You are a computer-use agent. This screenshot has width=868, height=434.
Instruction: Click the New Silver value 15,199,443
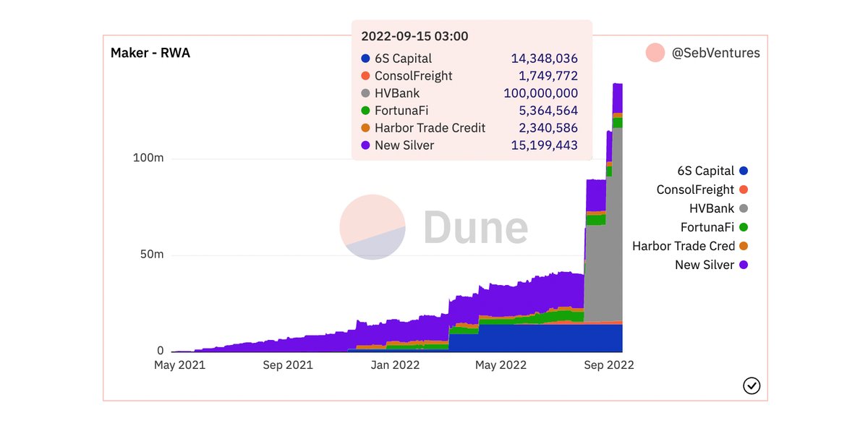pyautogui.click(x=545, y=145)
